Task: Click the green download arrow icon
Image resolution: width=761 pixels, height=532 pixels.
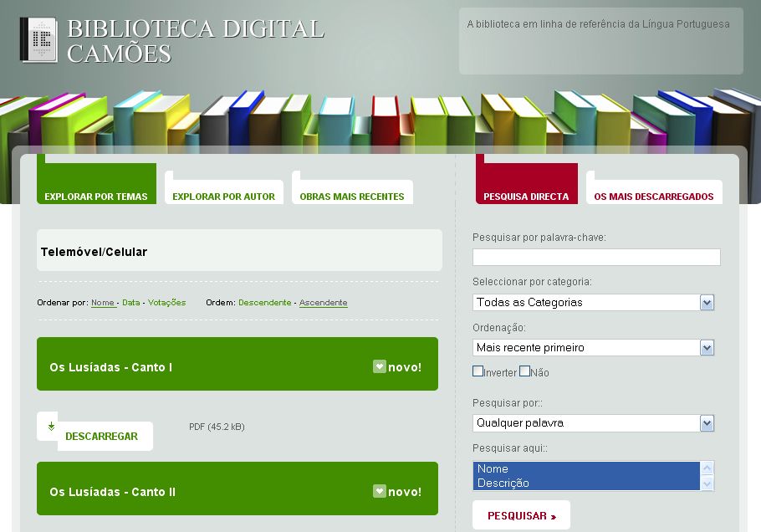Action: coord(51,427)
